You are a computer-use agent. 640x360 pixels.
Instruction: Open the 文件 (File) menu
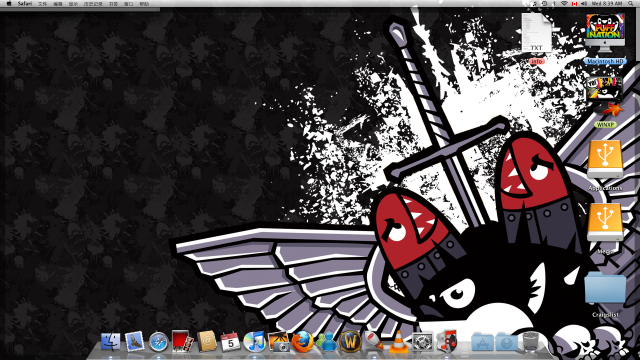[x=42, y=4]
